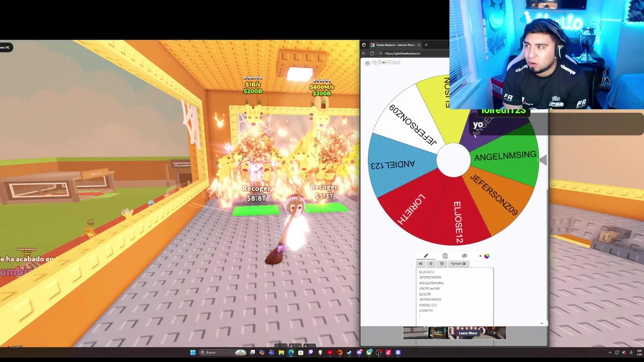This screenshot has width=644, height=362.
Task: Reload the browser page
Action: click(372, 53)
